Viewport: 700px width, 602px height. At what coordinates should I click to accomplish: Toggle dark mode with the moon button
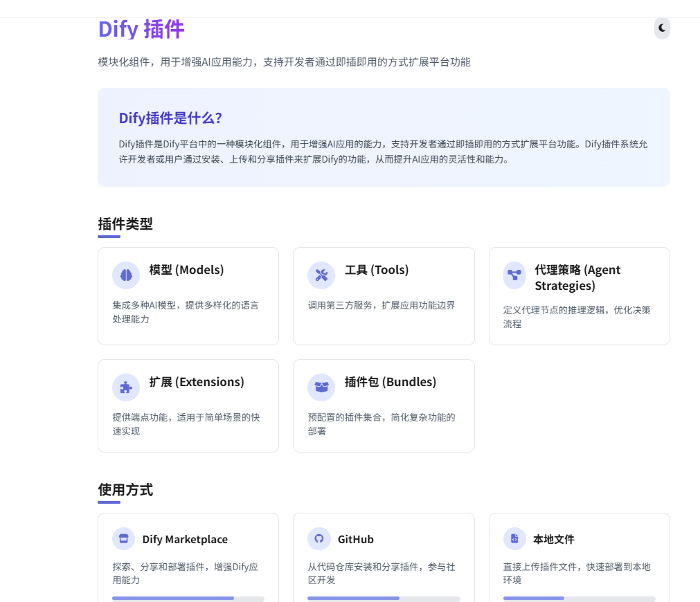(661, 28)
